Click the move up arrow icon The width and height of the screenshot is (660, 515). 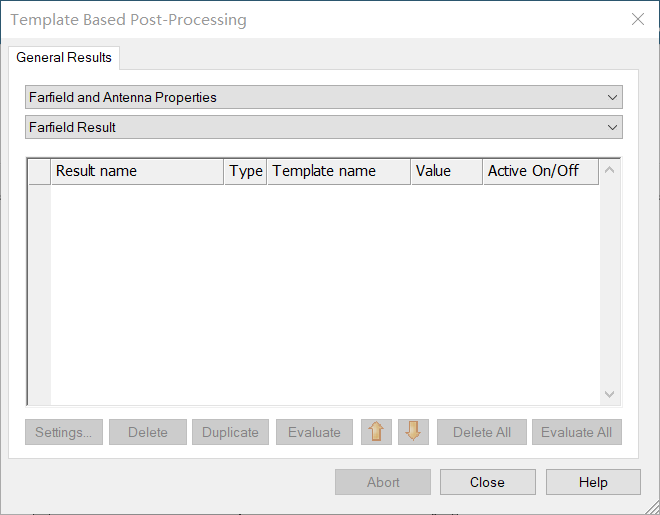[x=376, y=432]
